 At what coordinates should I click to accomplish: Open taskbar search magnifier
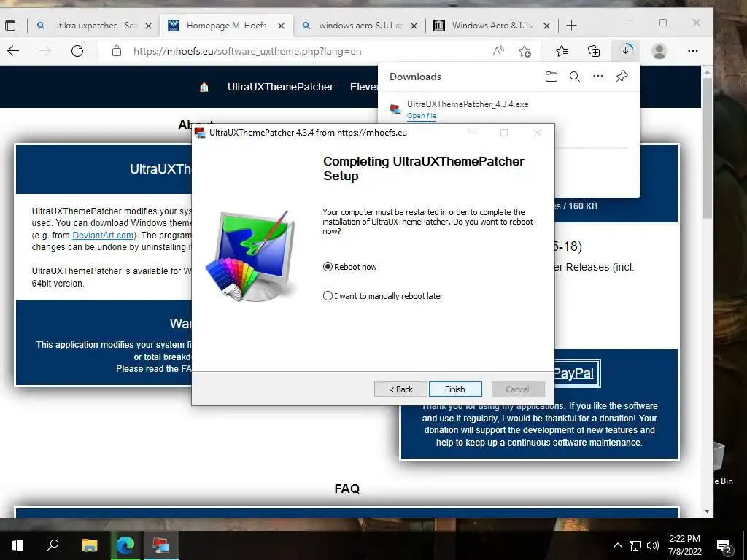click(53, 545)
